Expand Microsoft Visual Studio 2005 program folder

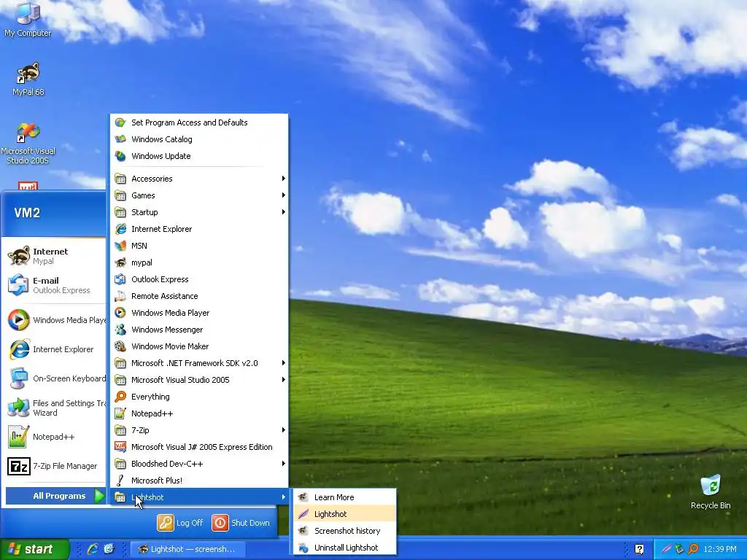[x=199, y=379]
